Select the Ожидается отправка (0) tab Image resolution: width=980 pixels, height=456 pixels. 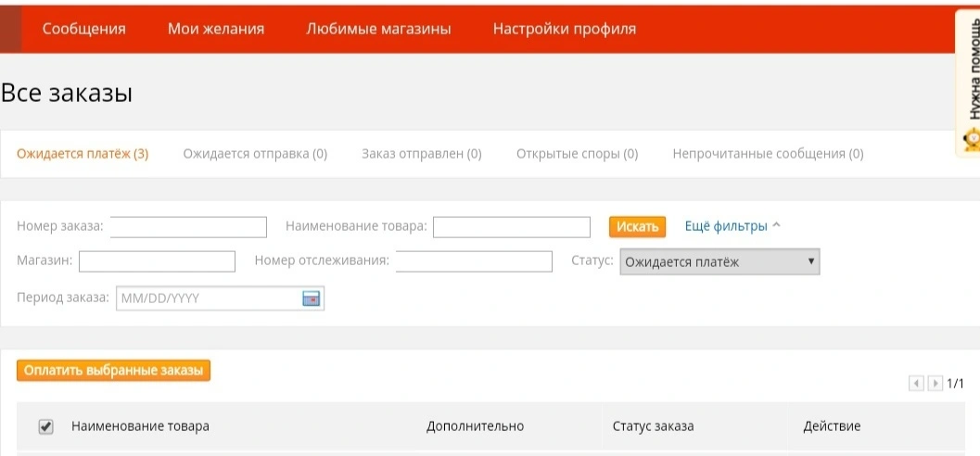255,154
